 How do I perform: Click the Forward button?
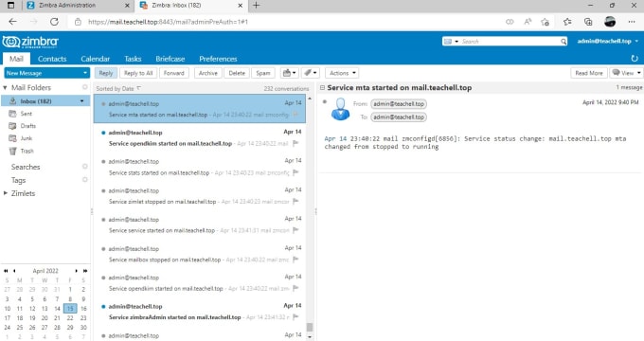tap(173, 73)
